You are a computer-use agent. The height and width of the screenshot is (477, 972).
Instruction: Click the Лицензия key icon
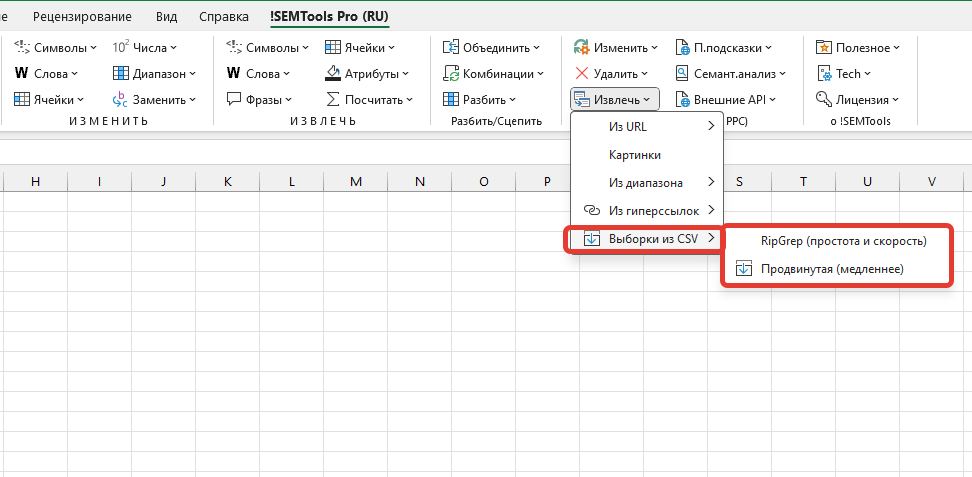click(824, 99)
